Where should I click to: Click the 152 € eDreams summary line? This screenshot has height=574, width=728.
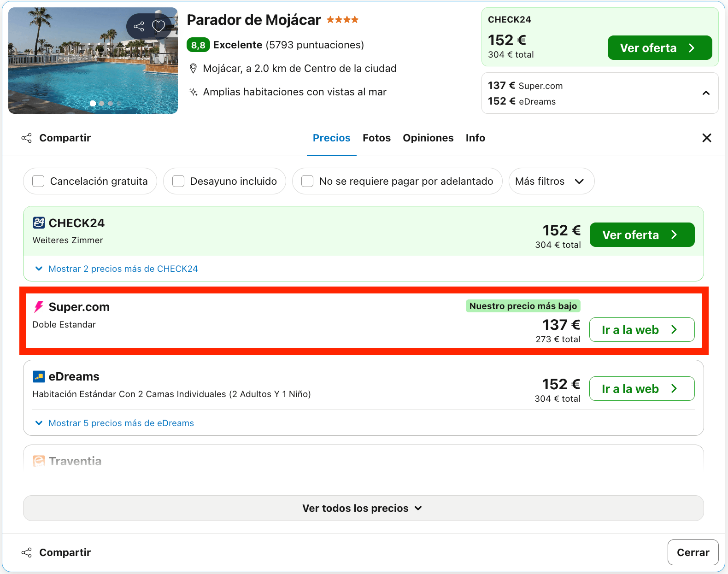tap(522, 101)
